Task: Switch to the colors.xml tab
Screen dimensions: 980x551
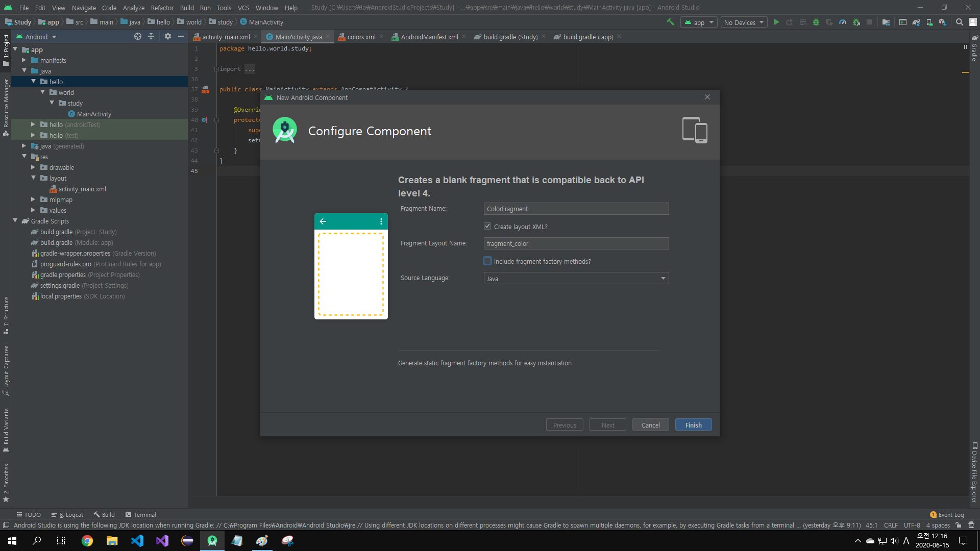Action: pyautogui.click(x=361, y=37)
